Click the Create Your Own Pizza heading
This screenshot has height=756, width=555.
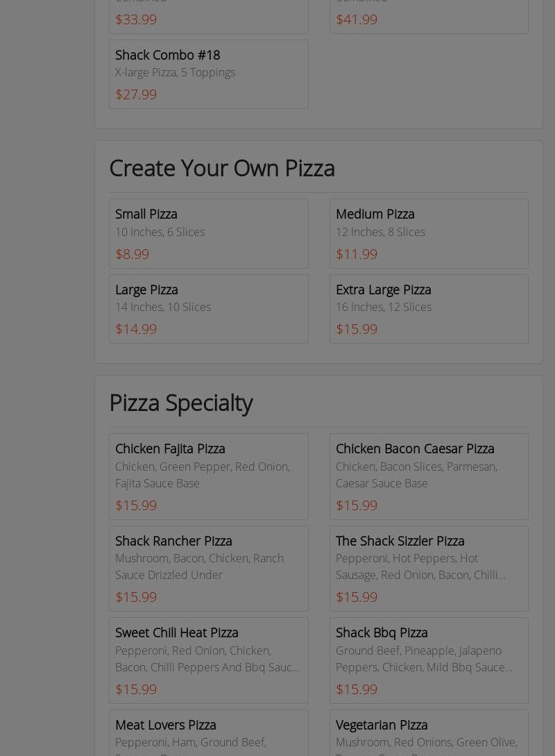click(222, 168)
